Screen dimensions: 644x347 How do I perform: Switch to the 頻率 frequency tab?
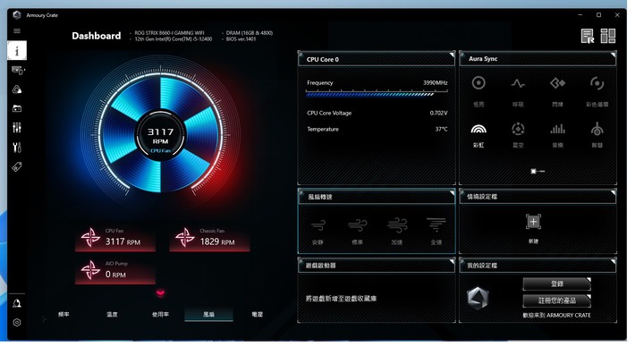point(64,315)
